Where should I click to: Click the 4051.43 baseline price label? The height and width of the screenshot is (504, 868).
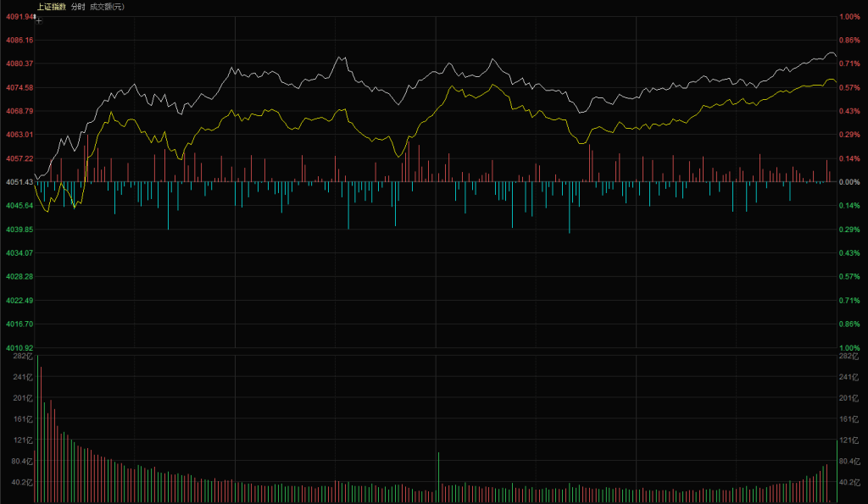coord(18,182)
